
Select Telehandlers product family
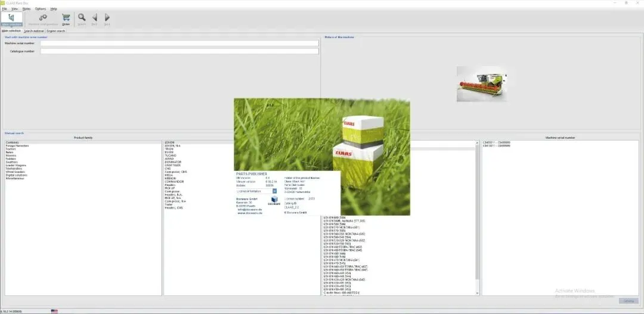(x=83, y=169)
